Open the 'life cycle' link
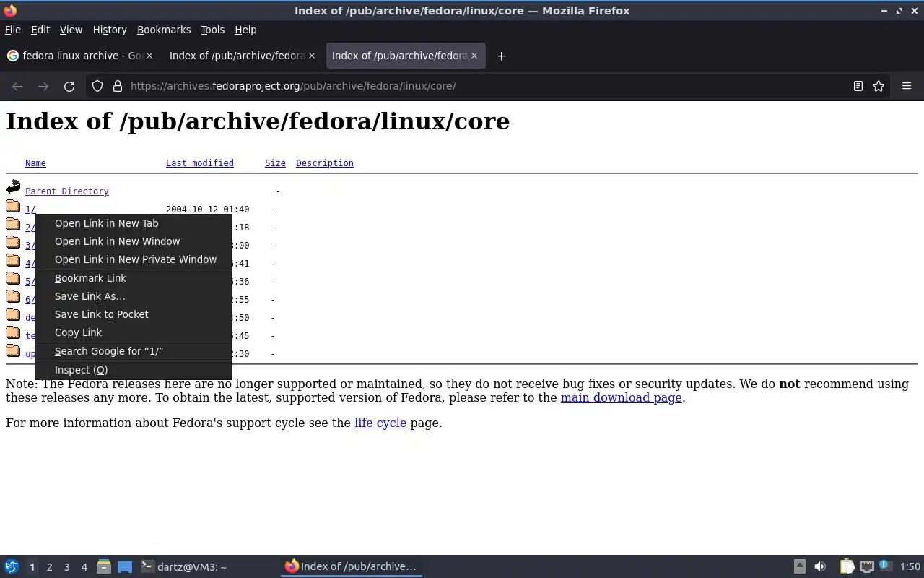Screen dimensions: 924x578 click(x=380, y=423)
